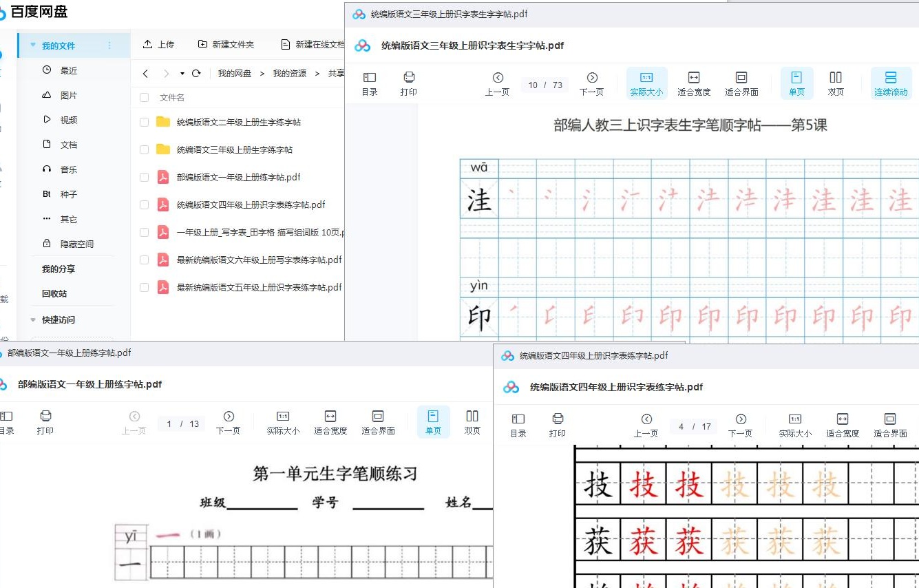Check the box for 部编版语文一年级上册练字帖.pdf
Image resolution: width=919 pixels, height=588 pixels.
(144, 177)
